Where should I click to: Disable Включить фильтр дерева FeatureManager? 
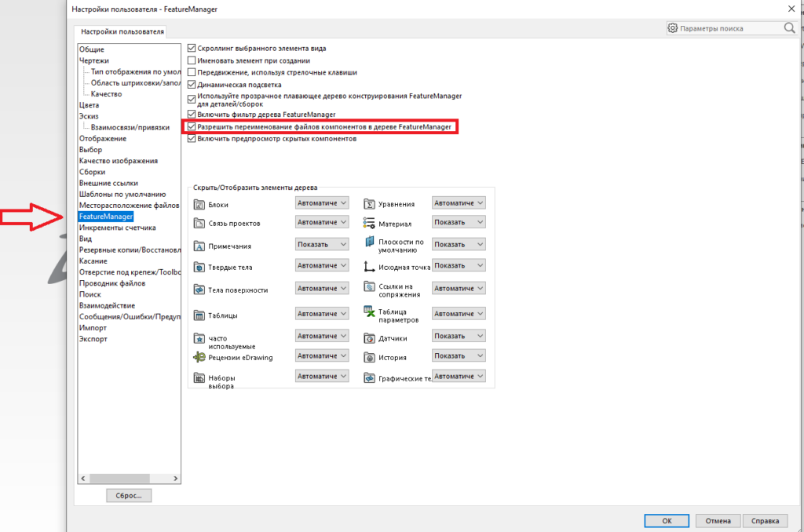pos(190,114)
